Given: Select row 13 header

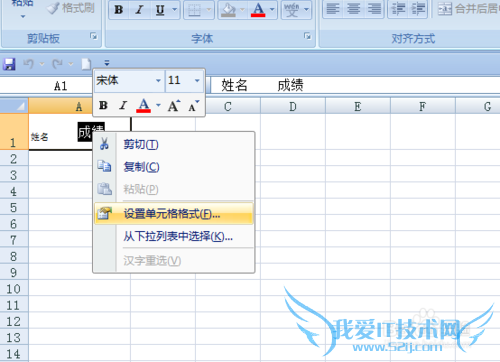Looking at the screenshot, I should pyautogui.click(x=14, y=337).
